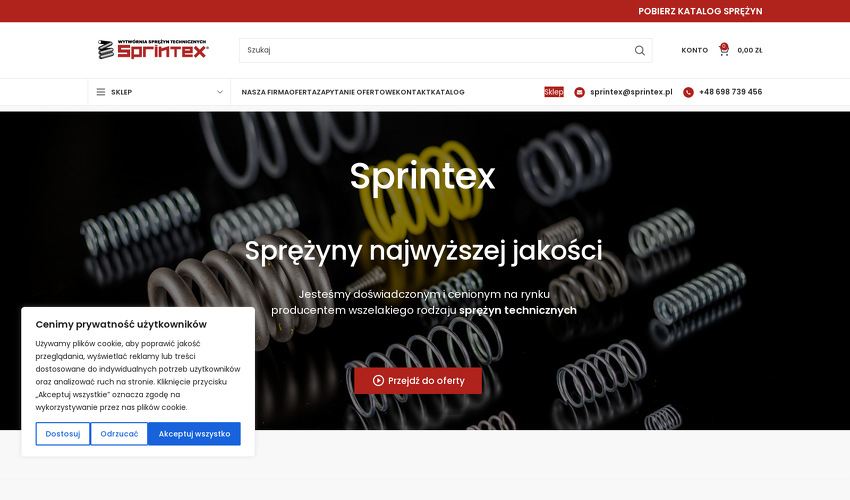Viewport: 850px width, 500px height.
Task: Open the KONTO account link
Action: pyautogui.click(x=694, y=50)
